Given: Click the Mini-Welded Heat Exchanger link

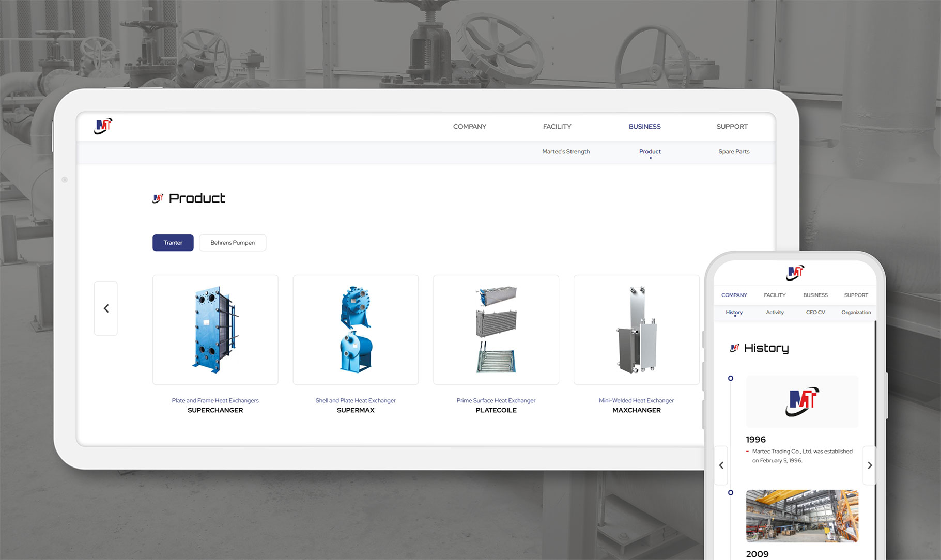Looking at the screenshot, I should 636,401.
